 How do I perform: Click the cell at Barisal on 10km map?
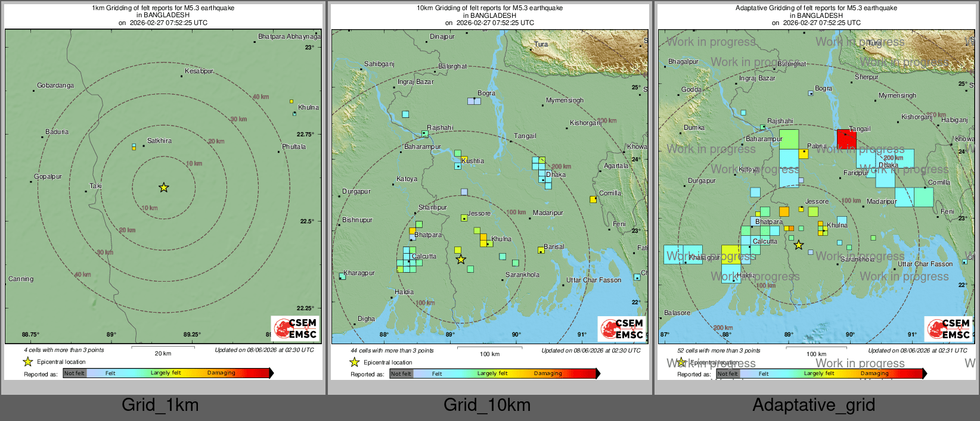(541, 250)
